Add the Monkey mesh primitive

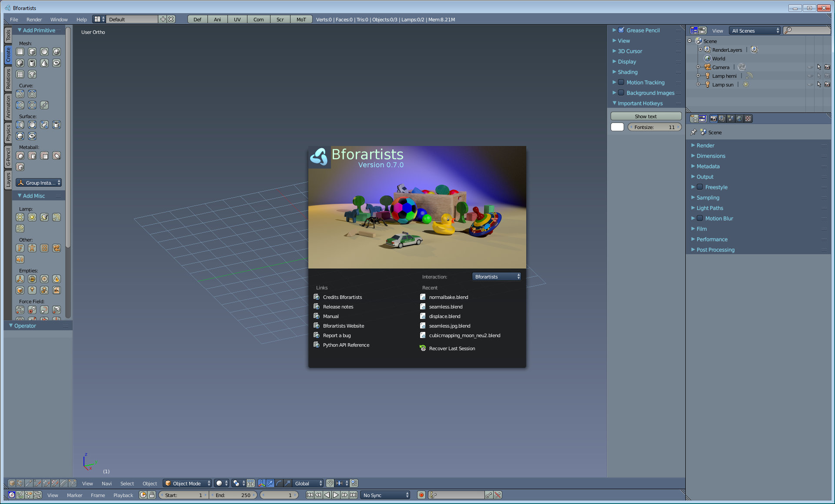tap(32, 74)
